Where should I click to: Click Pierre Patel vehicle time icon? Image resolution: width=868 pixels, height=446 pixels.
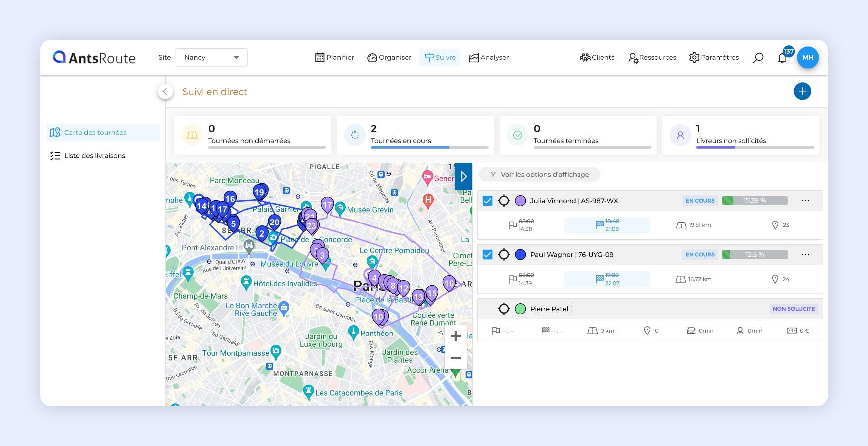coord(691,331)
